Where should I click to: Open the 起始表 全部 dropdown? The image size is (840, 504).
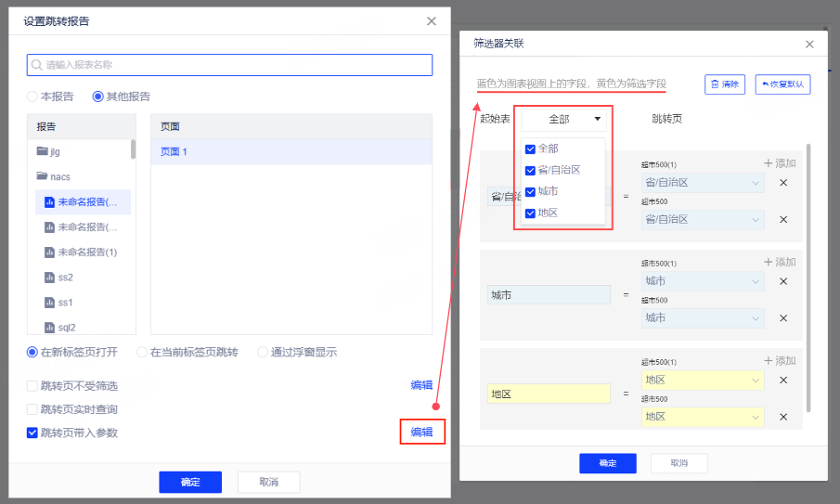point(564,120)
